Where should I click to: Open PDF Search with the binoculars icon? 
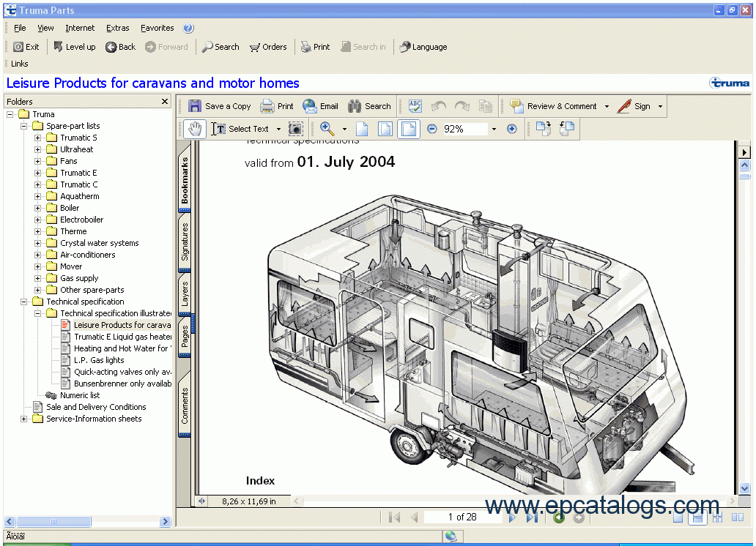click(355, 106)
